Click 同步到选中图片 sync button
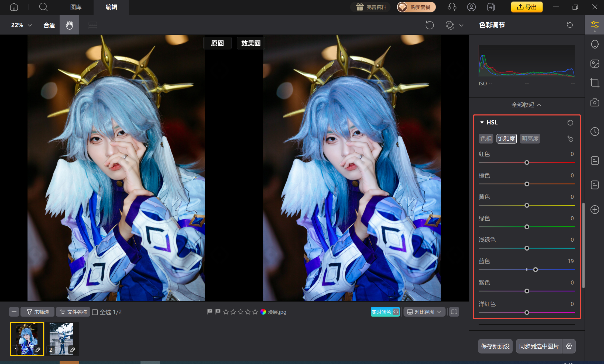Image resolution: width=604 pixels, height=364 pixels. [539, 346]
